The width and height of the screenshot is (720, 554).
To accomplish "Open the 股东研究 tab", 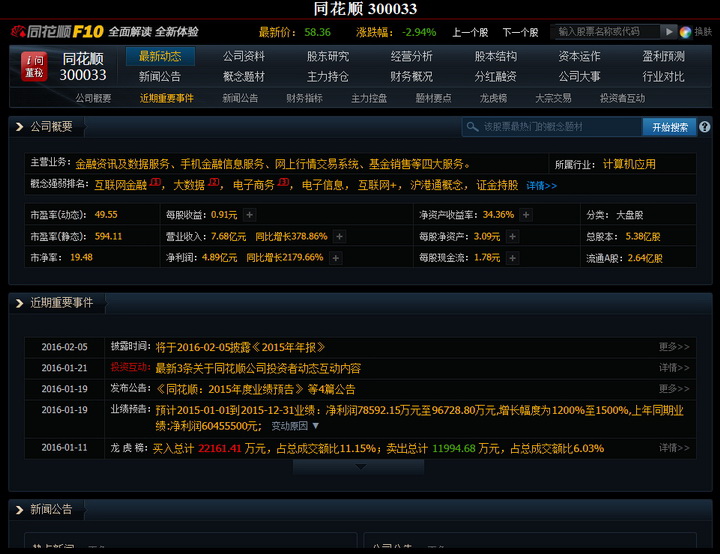I will click(x=328, y=57).
